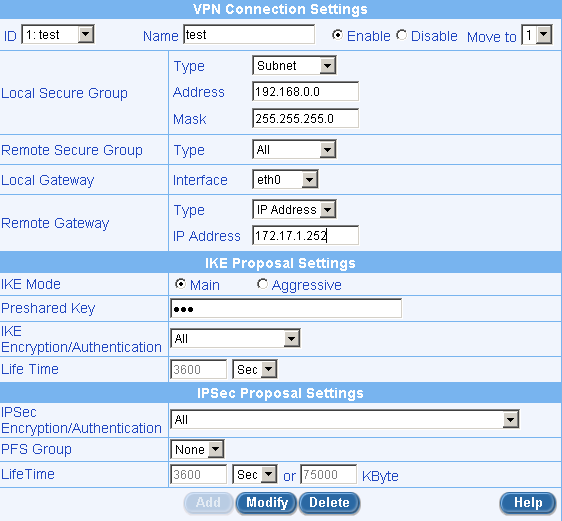This screenshot has width=562, height=521.
Task: Open the Move to dropdown
Action: coord(537,35)
